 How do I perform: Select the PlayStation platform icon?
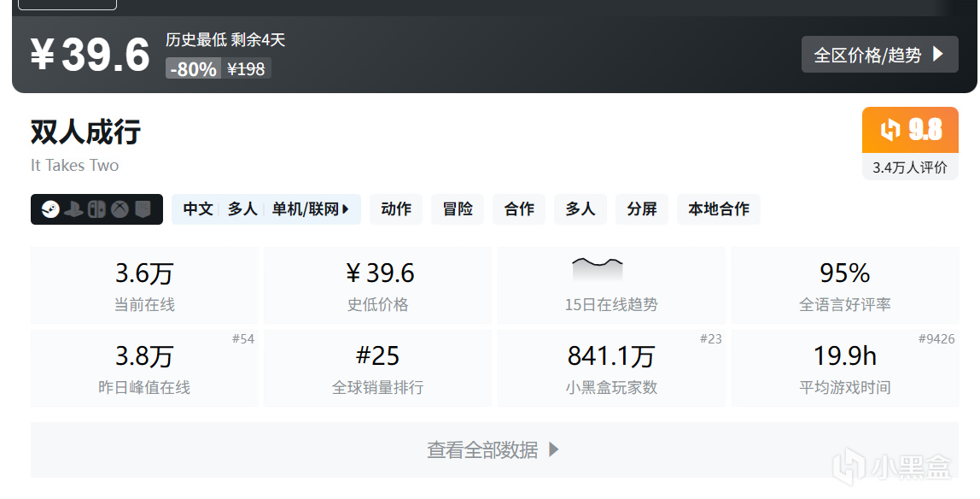pos(73,208)
